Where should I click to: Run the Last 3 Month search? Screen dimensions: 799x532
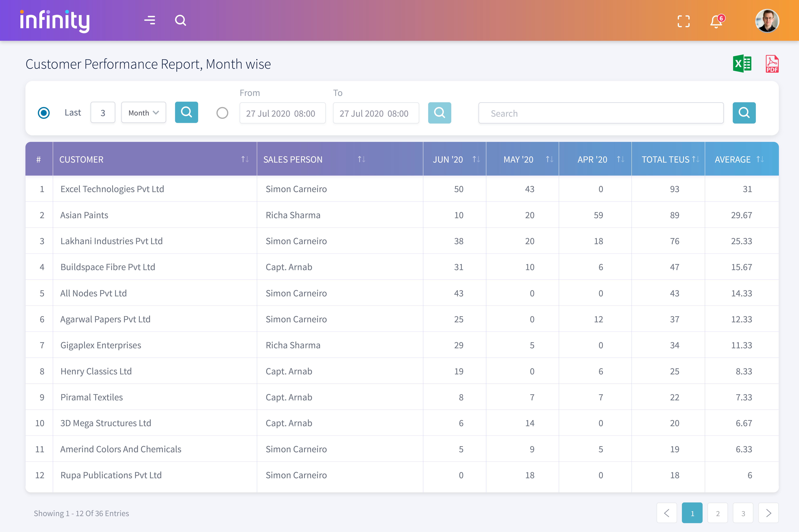(186, 112)
